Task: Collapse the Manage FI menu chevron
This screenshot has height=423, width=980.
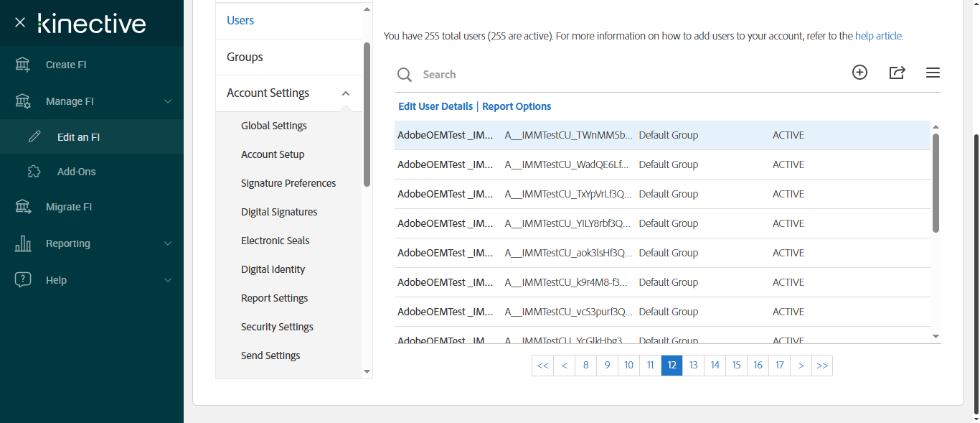Action: (x=168, y=101)
